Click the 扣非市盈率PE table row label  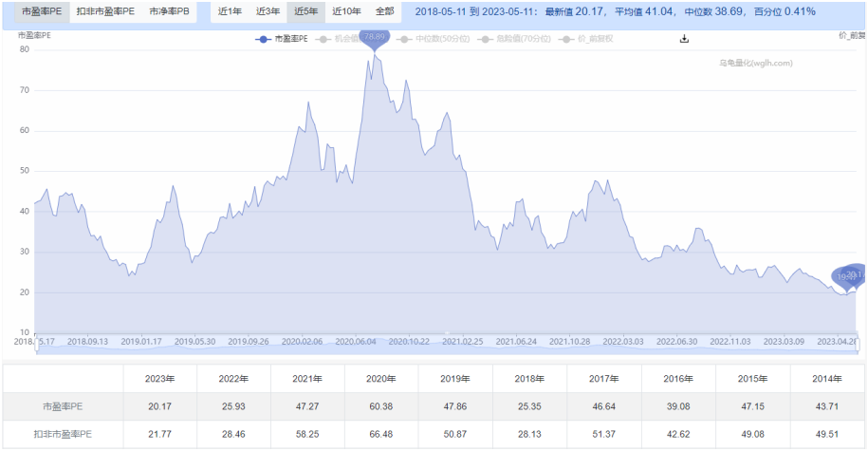point(63,434)
